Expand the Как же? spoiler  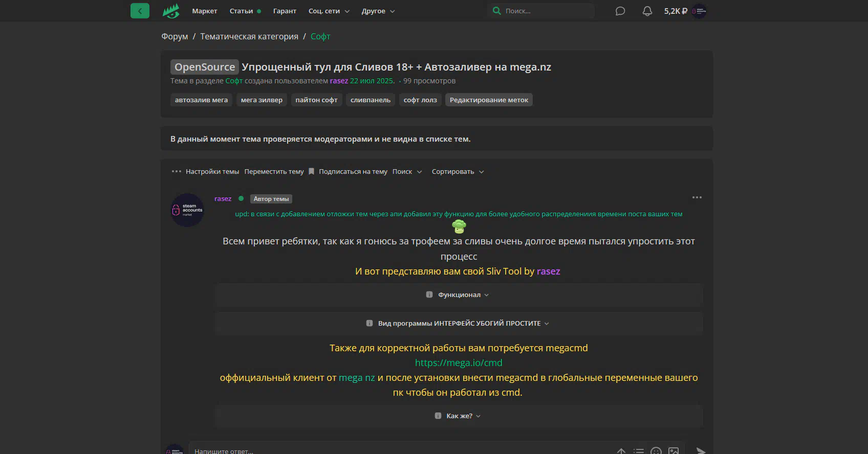459,416
